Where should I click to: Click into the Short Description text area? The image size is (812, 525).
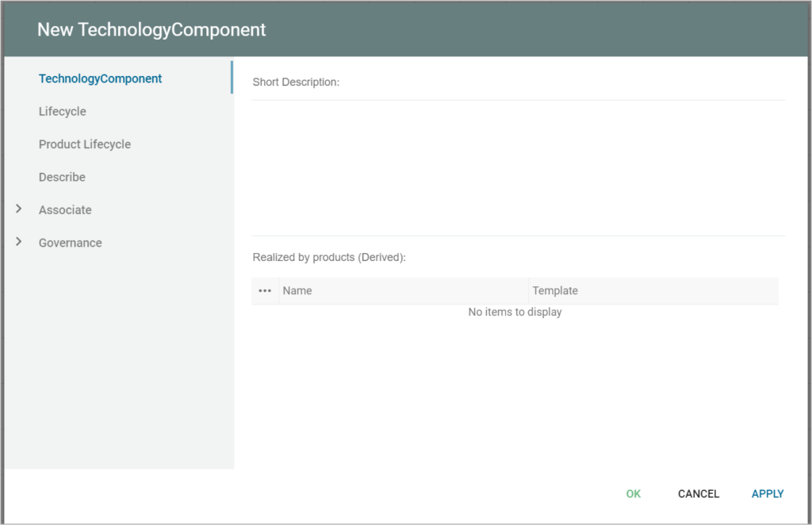(x=518, y=167)
